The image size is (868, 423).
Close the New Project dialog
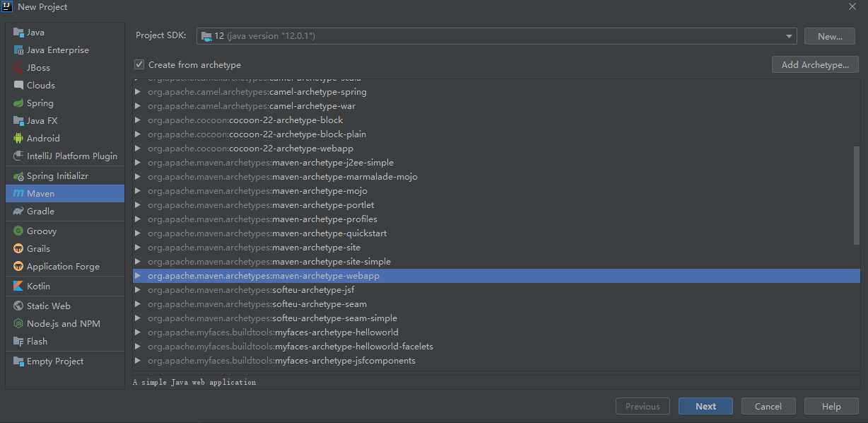coord(852,6)
